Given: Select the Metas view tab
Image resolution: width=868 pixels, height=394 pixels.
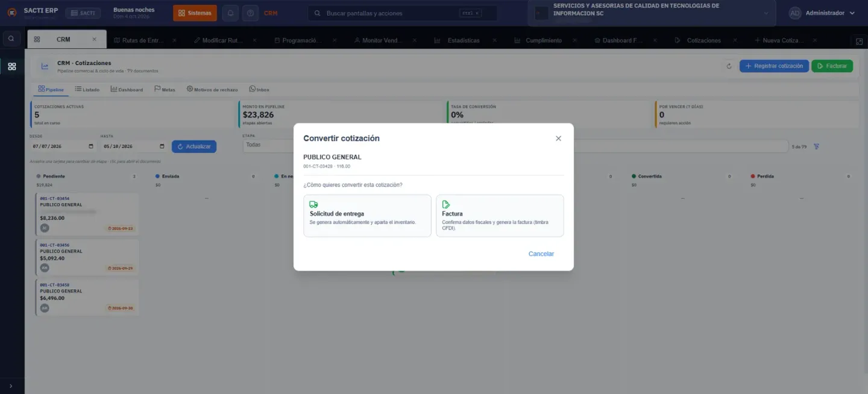Looking at the screenshot, I should click(x=165, y=89).
